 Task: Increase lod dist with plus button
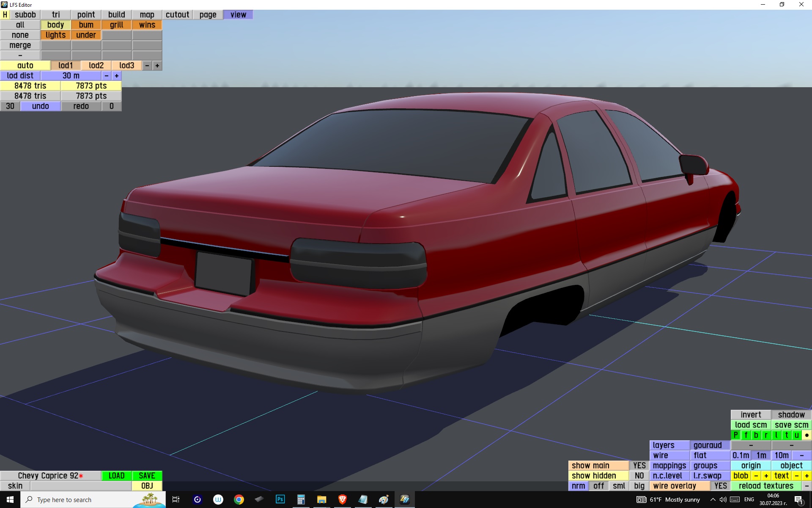(x=117, y=76)
